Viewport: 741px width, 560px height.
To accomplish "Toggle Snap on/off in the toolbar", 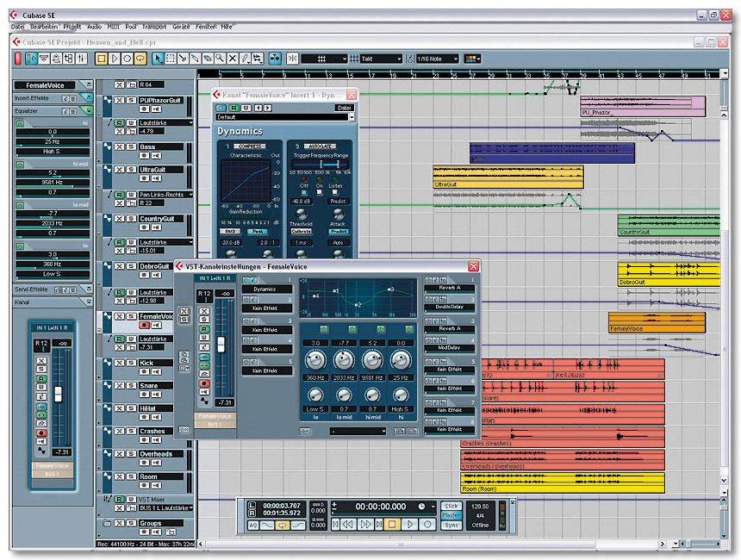I will (293, 59).
